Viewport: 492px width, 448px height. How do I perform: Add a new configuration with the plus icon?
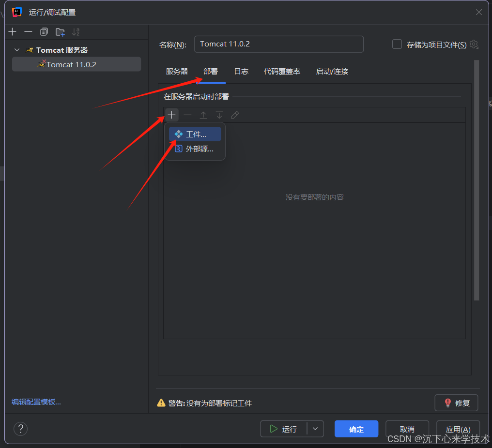[x=12, y=31]
